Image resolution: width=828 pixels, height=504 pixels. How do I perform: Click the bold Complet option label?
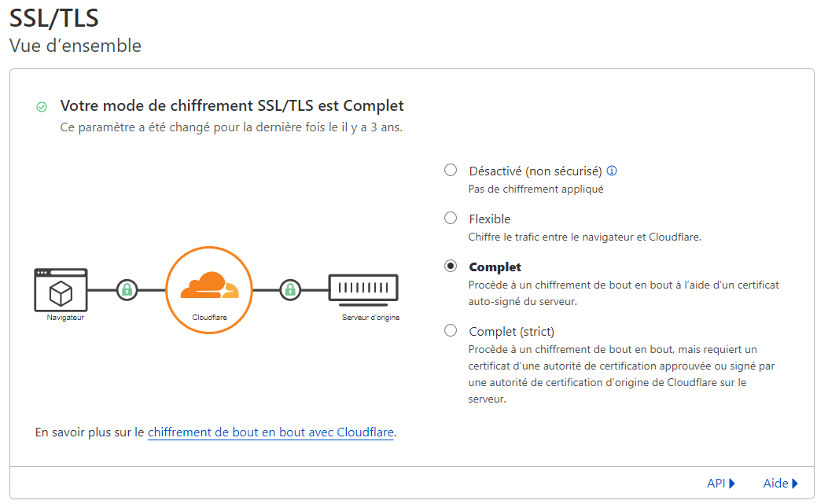tap(495, 267)
